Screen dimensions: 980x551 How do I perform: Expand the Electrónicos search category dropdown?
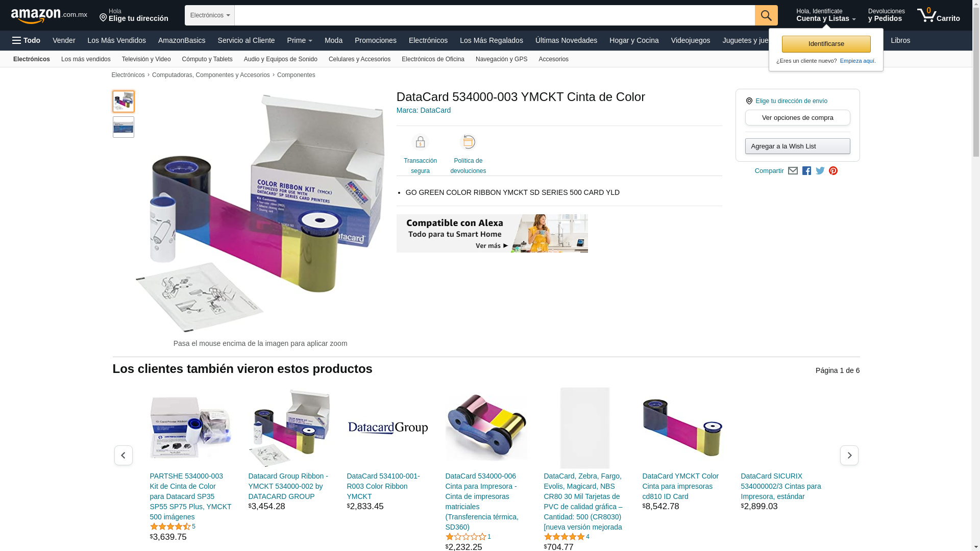click(210, 15)
